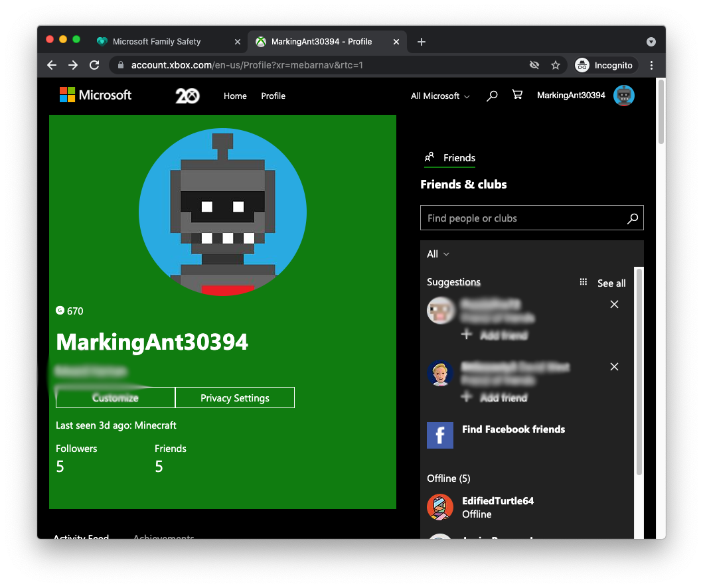The width and height of the screenshot is (703, 588).
Task: Toggle the eye icon in the address bar
Action: coord(534,65)
